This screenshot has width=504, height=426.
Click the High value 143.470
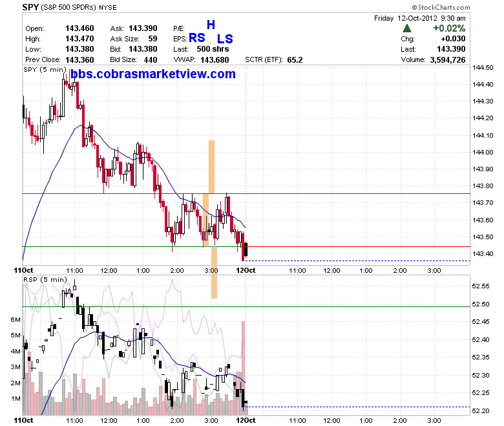coord(79,39)
